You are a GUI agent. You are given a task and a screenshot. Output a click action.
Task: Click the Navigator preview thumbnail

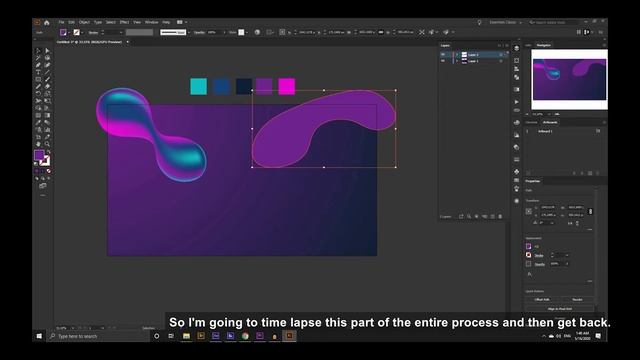pos(569,79)
